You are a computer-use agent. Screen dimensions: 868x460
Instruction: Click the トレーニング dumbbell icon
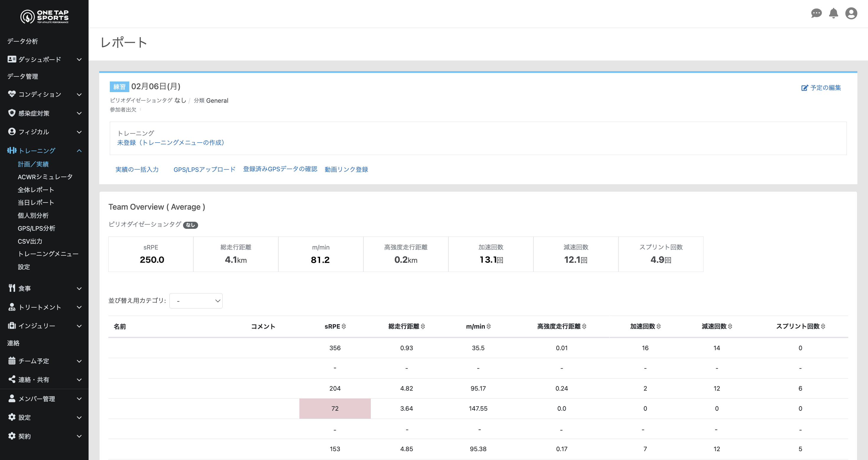pyautogui.click(x=12, y=150)
